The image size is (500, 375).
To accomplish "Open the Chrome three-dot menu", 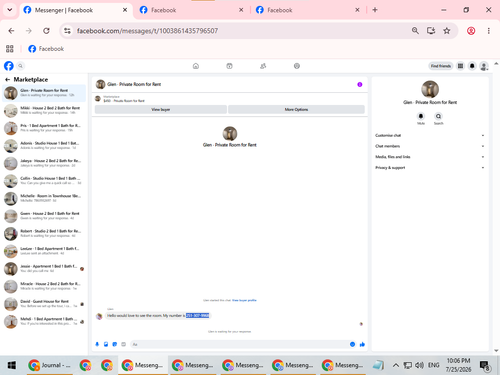I will [489, 31].
